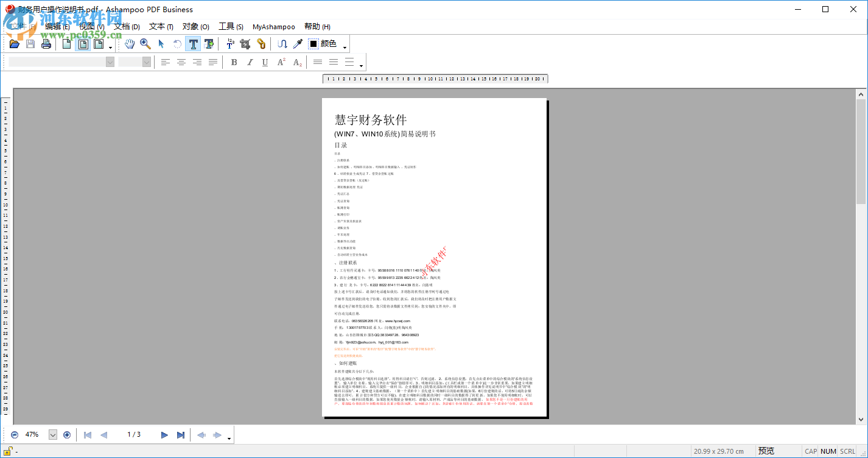Open the 颜色 color swatch
Image resolution: width=868 pixels, height=458 pixels.
(x=314, y=44)
